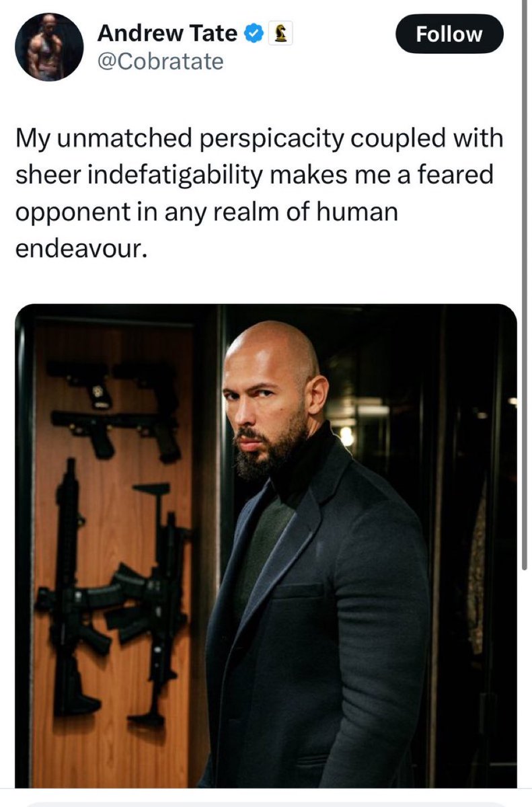Open the attached tweet photo
The width and height of the screenshot is (532, 807).
tap(266, 545)
